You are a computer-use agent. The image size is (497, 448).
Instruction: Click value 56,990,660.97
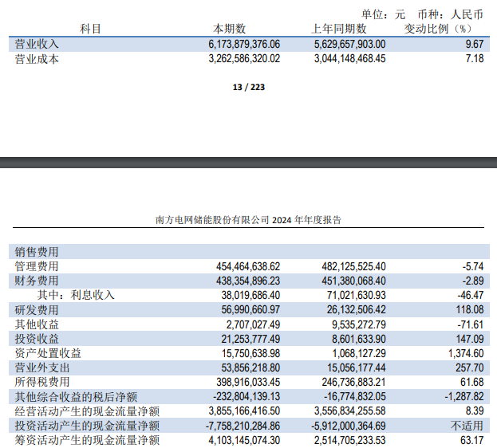250,309
